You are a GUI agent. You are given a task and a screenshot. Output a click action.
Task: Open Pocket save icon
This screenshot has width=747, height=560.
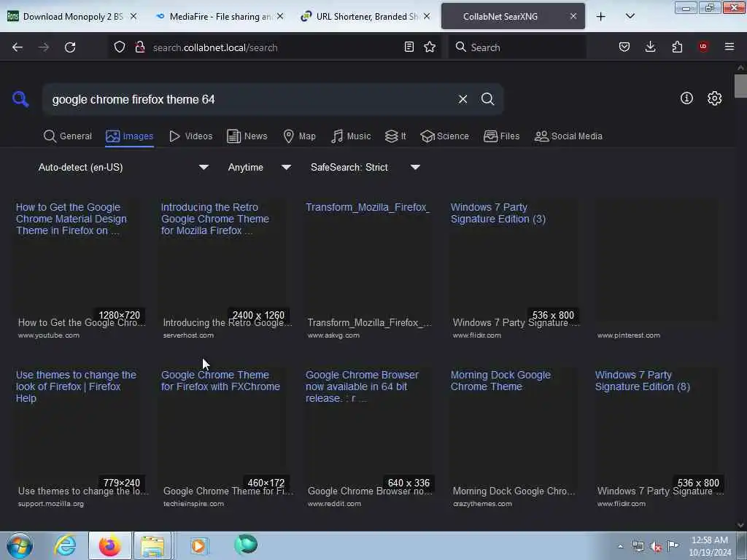[x=624, y=47]
